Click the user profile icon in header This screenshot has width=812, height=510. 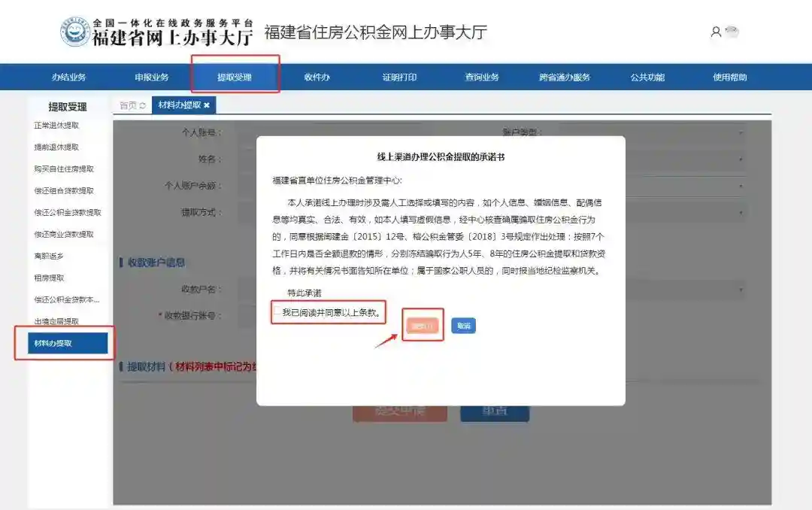pyautogui.click(x=716, y=32)
